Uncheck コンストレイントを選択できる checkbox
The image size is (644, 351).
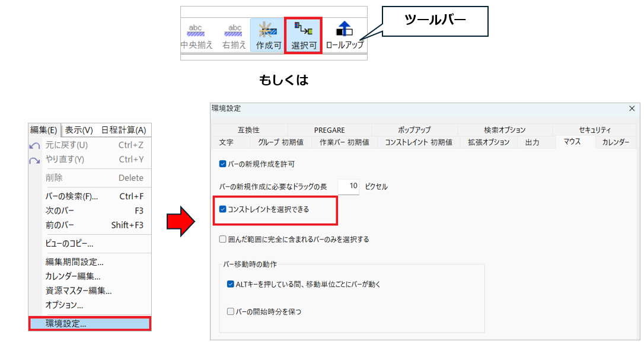click(223, 209)
